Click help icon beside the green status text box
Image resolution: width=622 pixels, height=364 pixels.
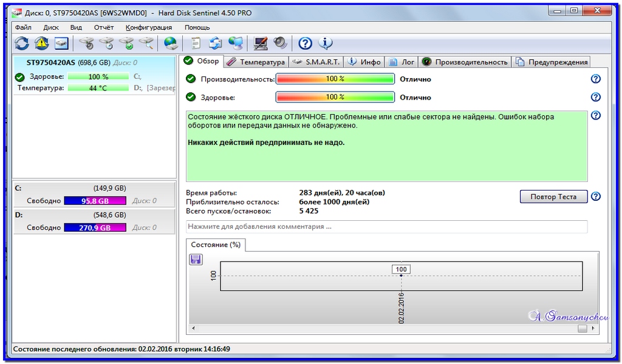pyautogui.click(x=595, y=115)
